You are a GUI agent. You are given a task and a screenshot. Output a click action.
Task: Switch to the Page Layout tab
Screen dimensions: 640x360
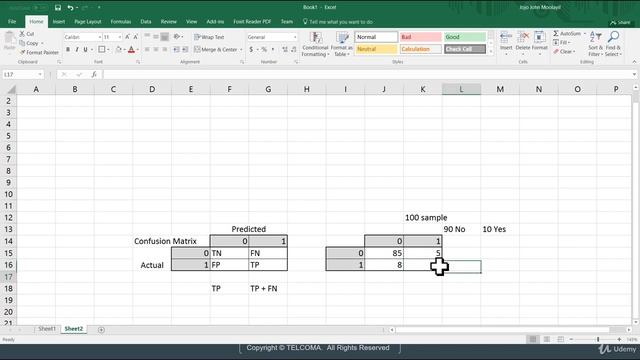tap(88, 22)
